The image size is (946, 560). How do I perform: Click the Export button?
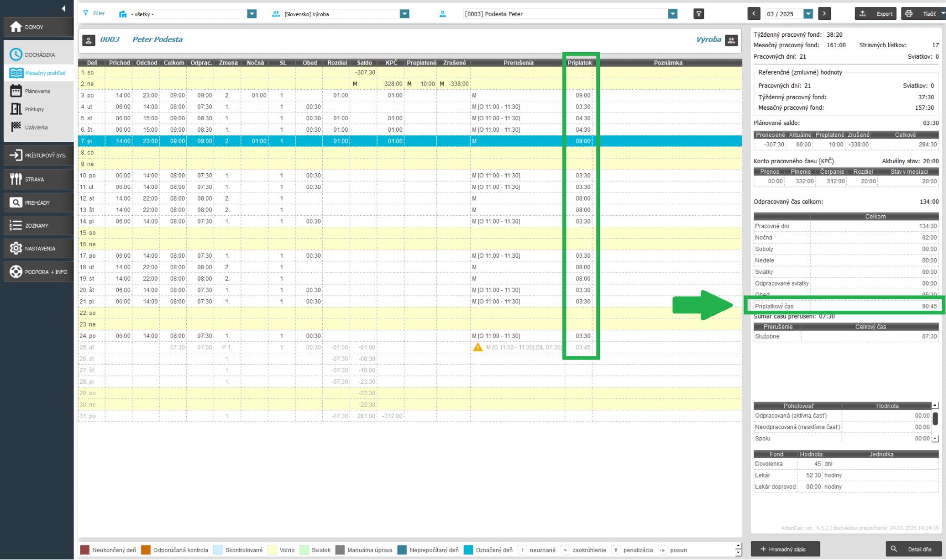click(x=876, y=14)
